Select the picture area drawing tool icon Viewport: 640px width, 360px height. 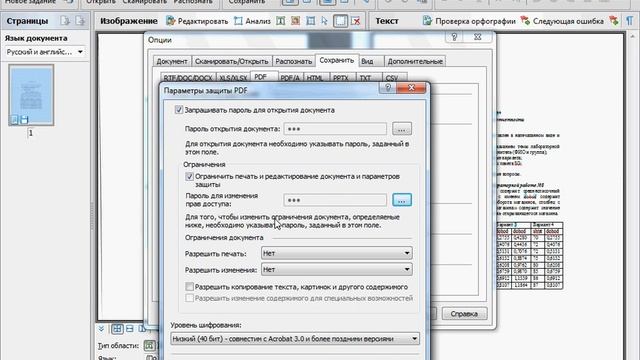tap(296, 21)
